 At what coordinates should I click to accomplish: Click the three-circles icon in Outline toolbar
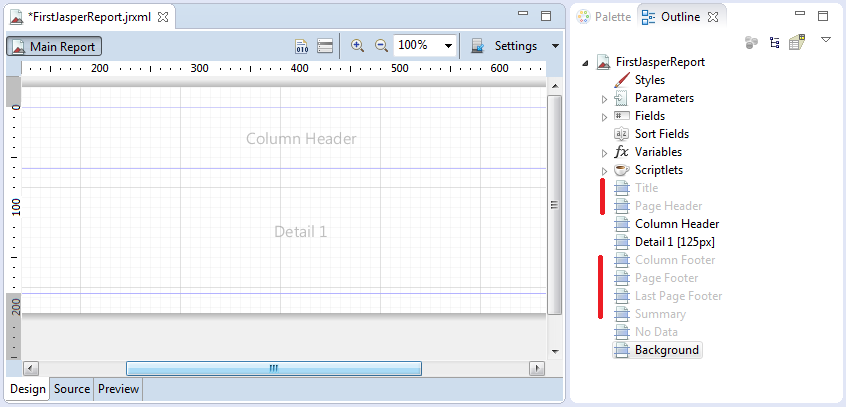(x=752, y=43)
